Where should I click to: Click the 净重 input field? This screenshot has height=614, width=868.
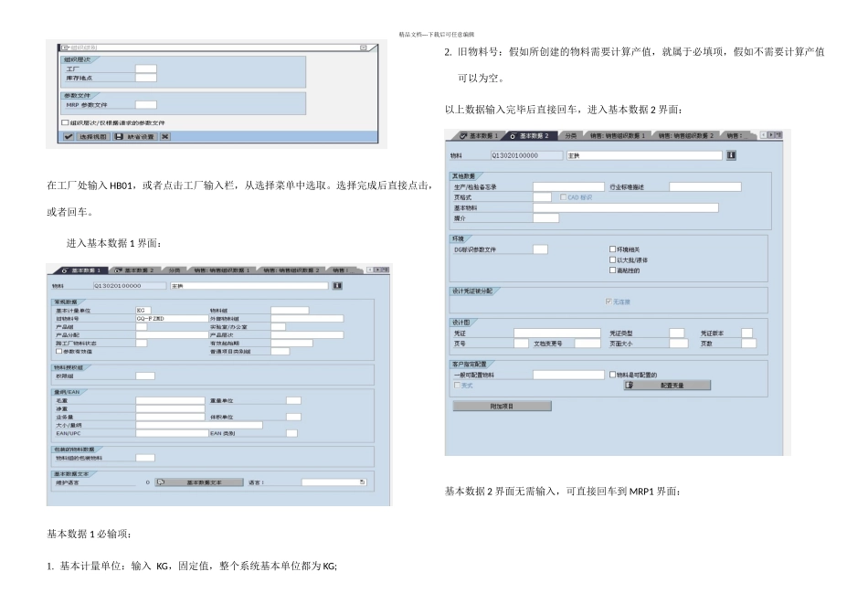[x=171, y=408]
